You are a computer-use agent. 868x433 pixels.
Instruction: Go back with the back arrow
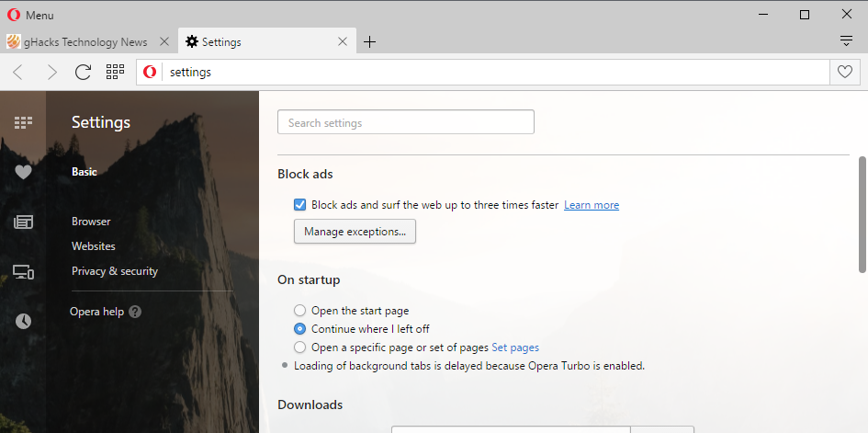coord(18,72)
